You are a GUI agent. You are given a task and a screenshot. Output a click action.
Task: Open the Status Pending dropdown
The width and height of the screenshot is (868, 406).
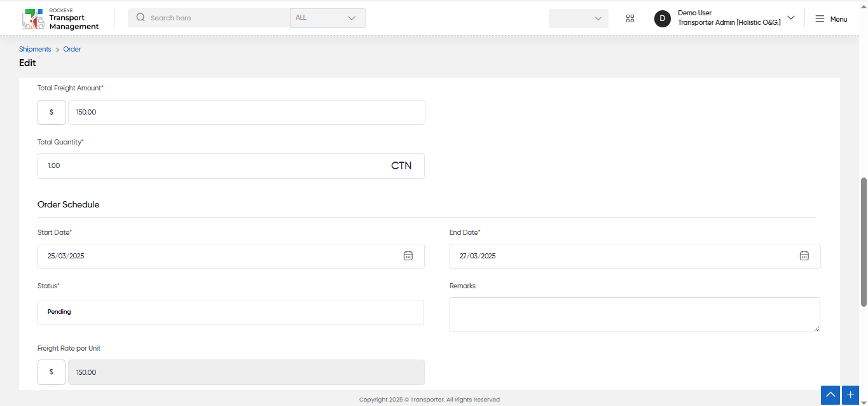click(231, 312)
